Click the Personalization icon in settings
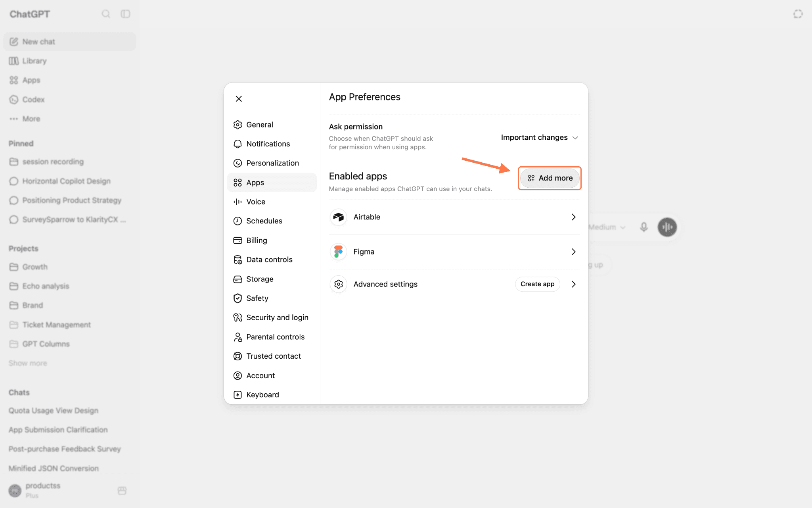 pyautogui.click(x=237, y=163)
